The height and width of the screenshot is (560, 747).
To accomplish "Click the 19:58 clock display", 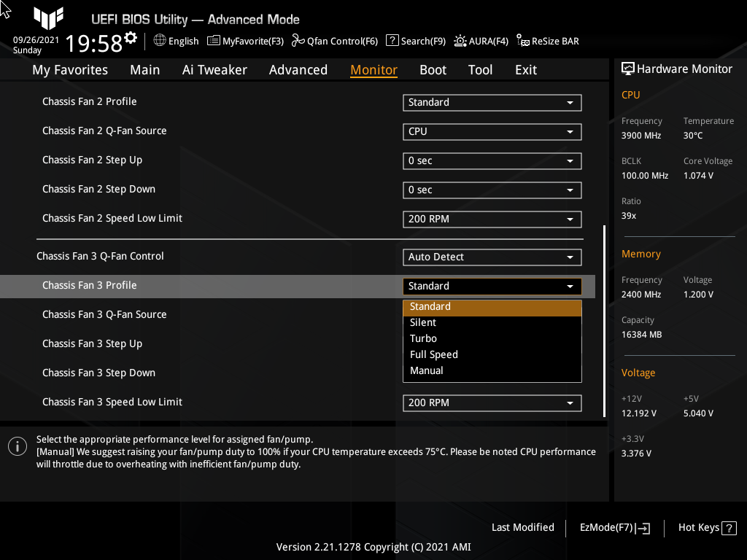I will click(x=94, y=44).
